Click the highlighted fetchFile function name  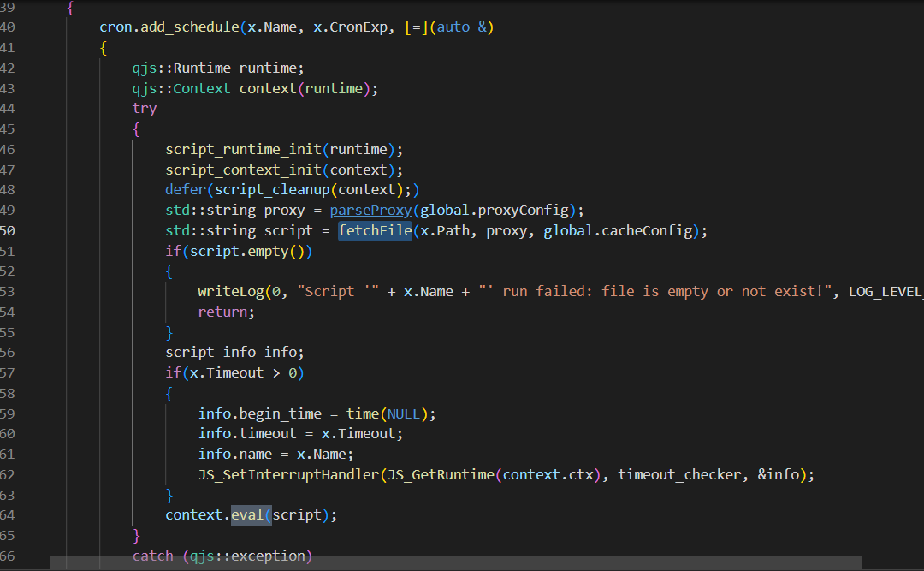click(x=375, y=231)
